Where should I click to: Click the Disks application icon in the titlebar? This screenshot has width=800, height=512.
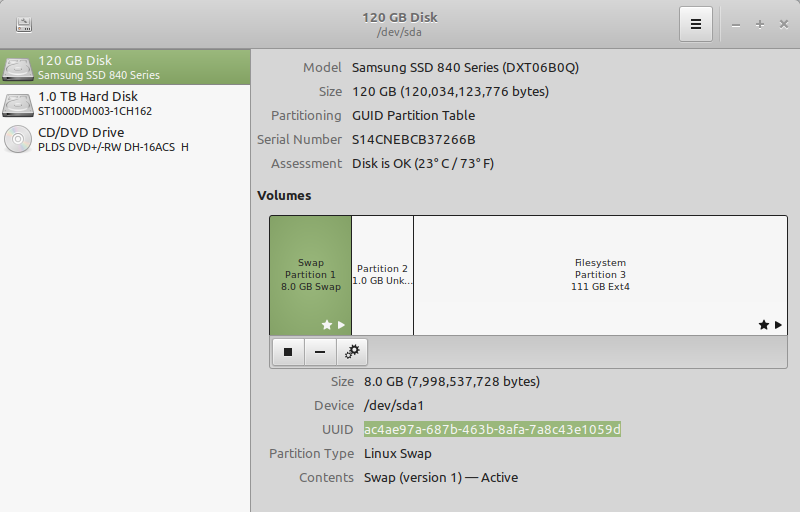24,24
